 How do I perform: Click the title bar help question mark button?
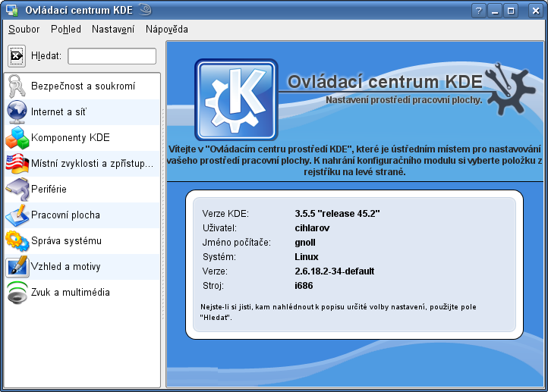click(x=478, y=11)
